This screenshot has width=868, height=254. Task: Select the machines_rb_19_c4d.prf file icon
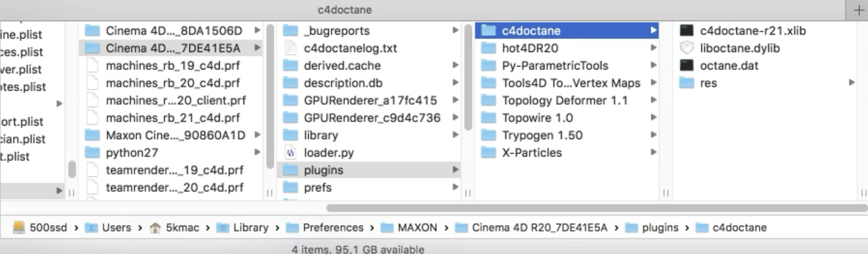click(x=93, y=66)
